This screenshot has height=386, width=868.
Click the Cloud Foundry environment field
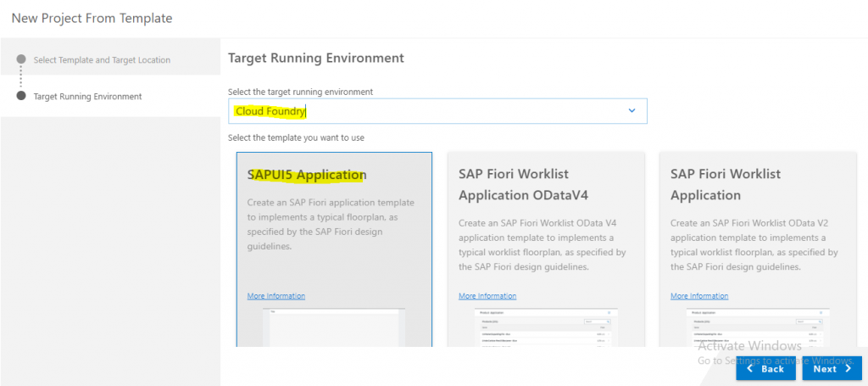[437, 111]
